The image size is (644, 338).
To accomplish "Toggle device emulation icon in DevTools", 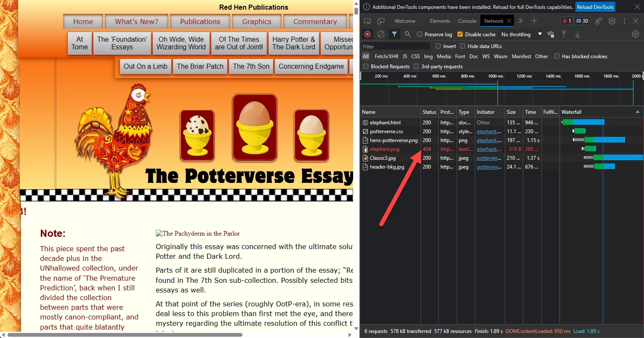I will pos(381,21).
